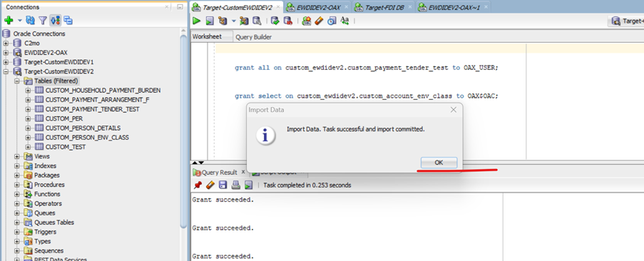Select the CUSTOM_PERSON_ENV_CLASS table

tap(87, 138)
